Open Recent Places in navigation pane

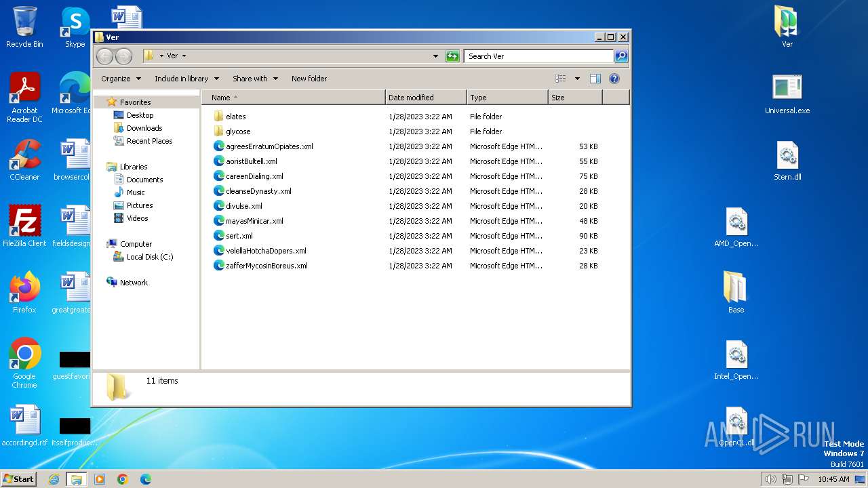coord(149,141)
